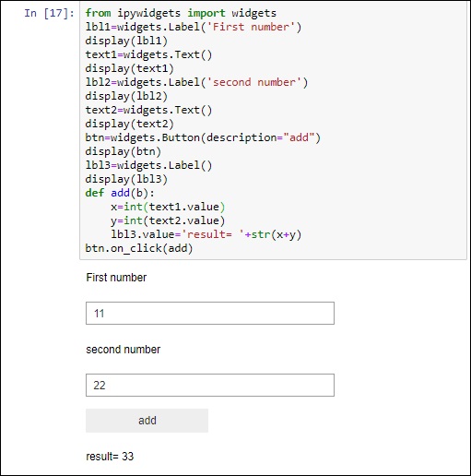The height and width of the screenshot is (476, 471).
Task: Place cursor on lbl1=widgets.Label line
Action: [194, 27]
